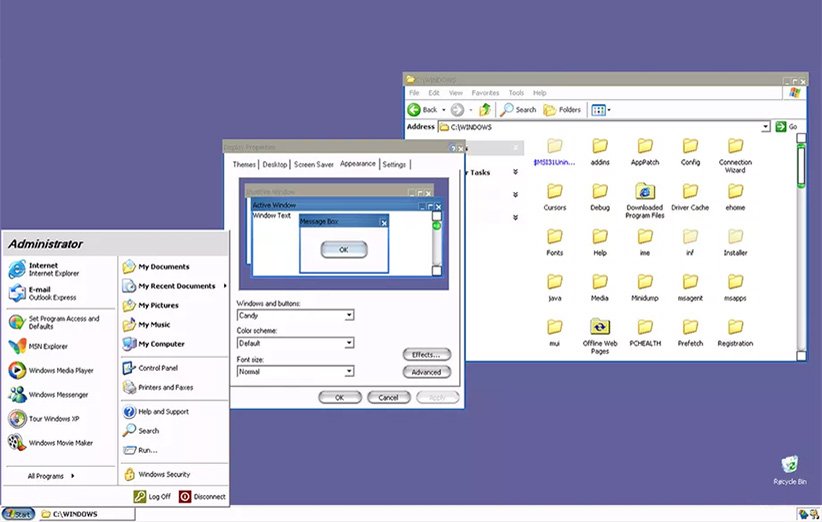Image resolution: width=822 pixels, height=522 pixels.
Task: Click OK in preview Message Box
Action: (x=344, y=249)
